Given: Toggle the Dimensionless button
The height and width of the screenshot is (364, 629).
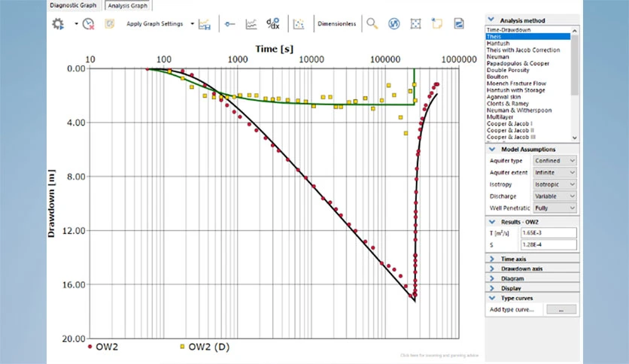Looking at the screenshot, I should point(336,23).
